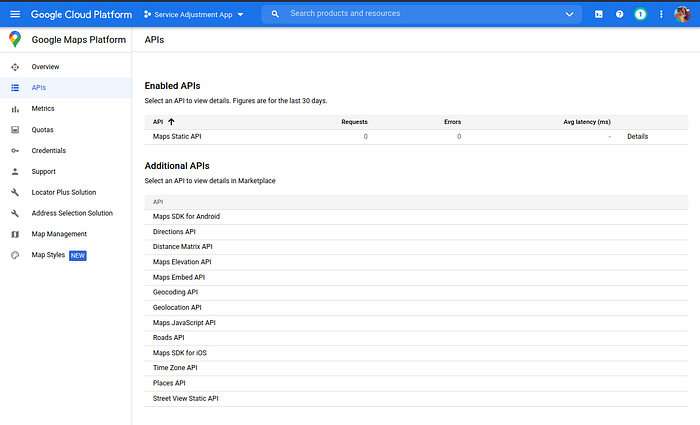
Task: Select Geocoding API row
Action: [416, 292]
